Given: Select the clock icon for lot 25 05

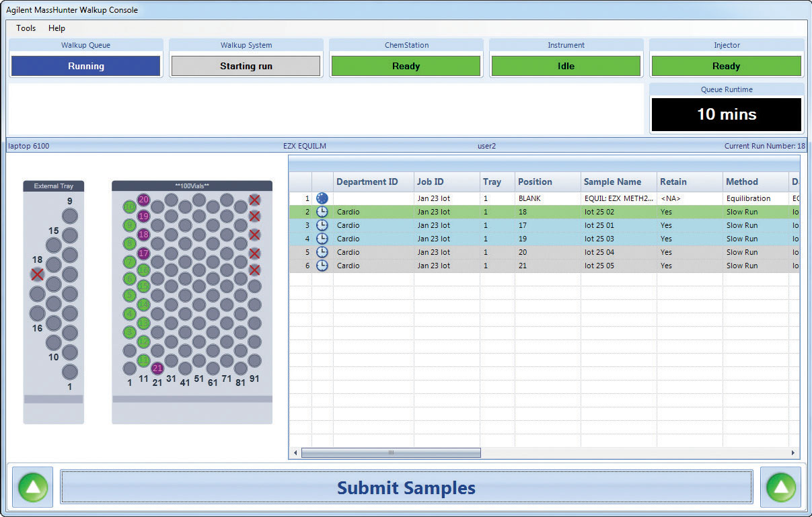Looking at the screenshot, I should 322,266.
